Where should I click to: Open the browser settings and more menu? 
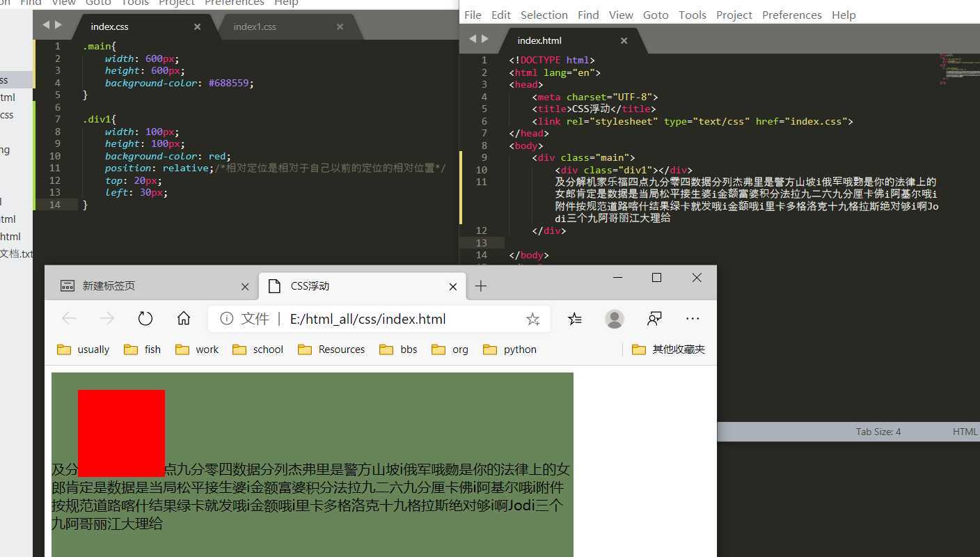click(693, 319)
